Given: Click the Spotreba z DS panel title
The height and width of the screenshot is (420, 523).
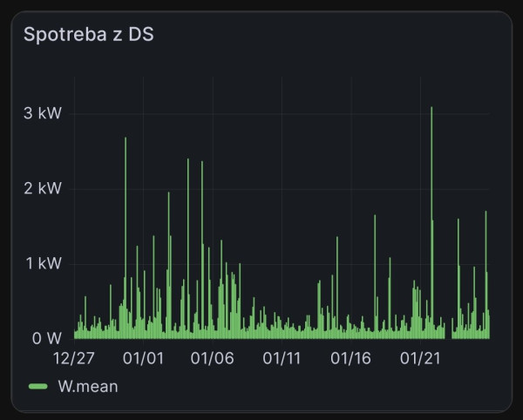Looking at the screenshot, I should point(88,34).
